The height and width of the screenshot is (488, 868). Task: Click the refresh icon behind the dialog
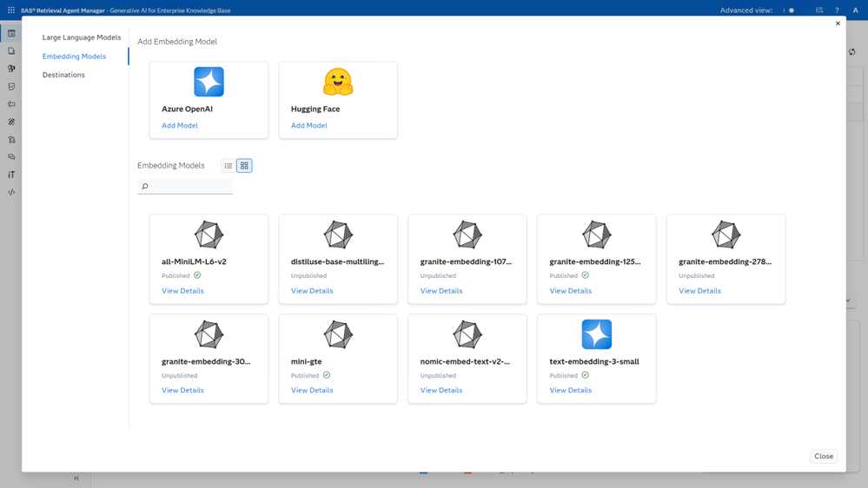click(x=852, y=52)
